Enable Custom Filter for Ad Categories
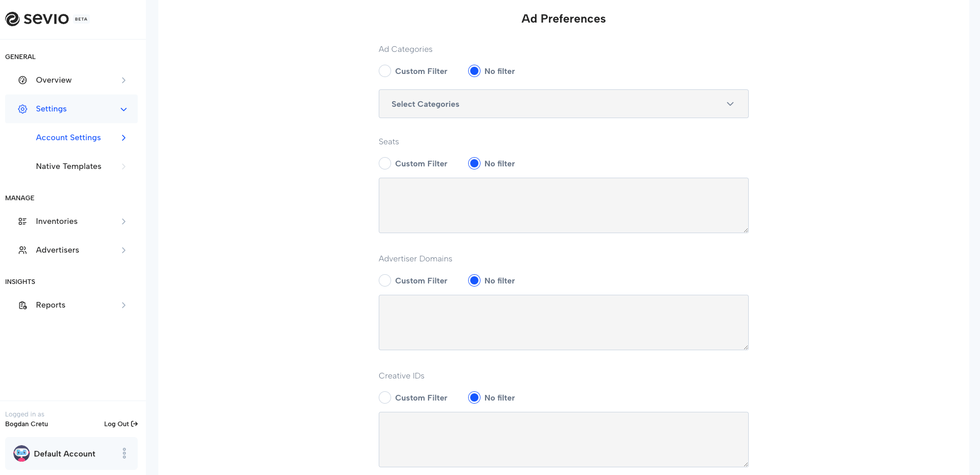 point(384,71)
